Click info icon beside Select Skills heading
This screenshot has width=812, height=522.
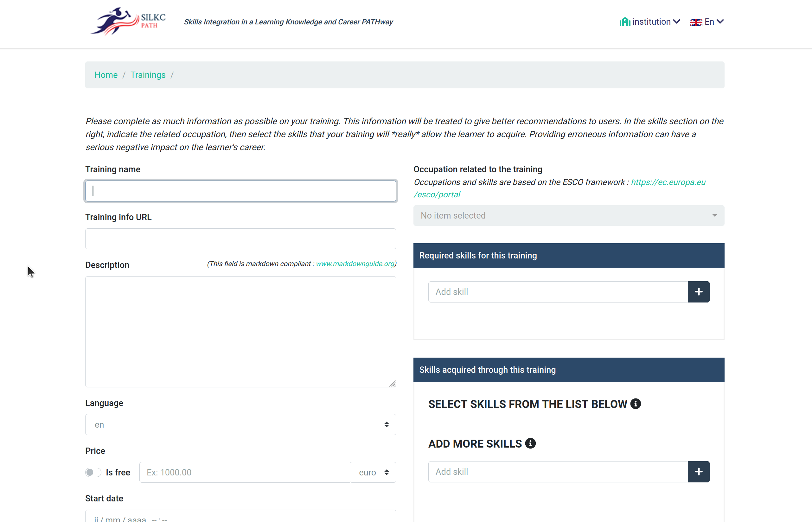coord(636,404)
